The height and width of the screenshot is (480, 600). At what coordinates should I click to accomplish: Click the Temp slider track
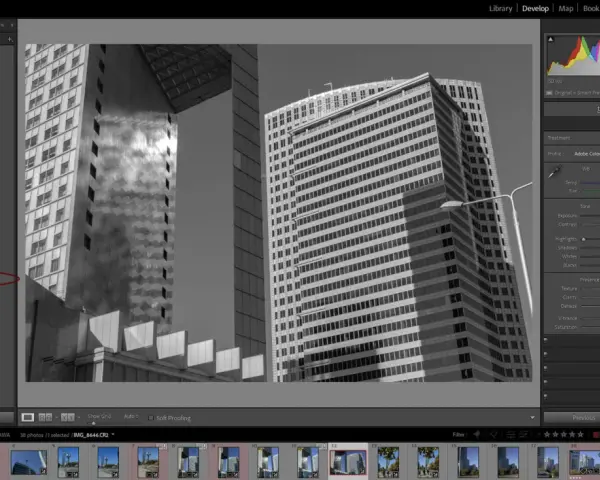[590, 183]
